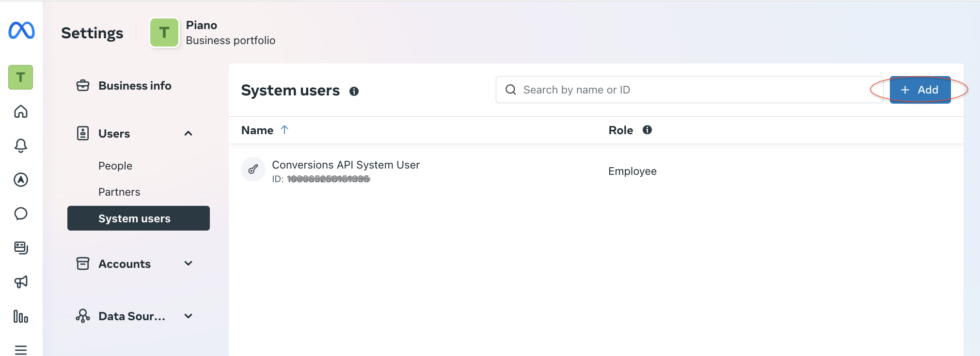
Task: Open the Inbox chat bubble icon
Action: point(21,214)
